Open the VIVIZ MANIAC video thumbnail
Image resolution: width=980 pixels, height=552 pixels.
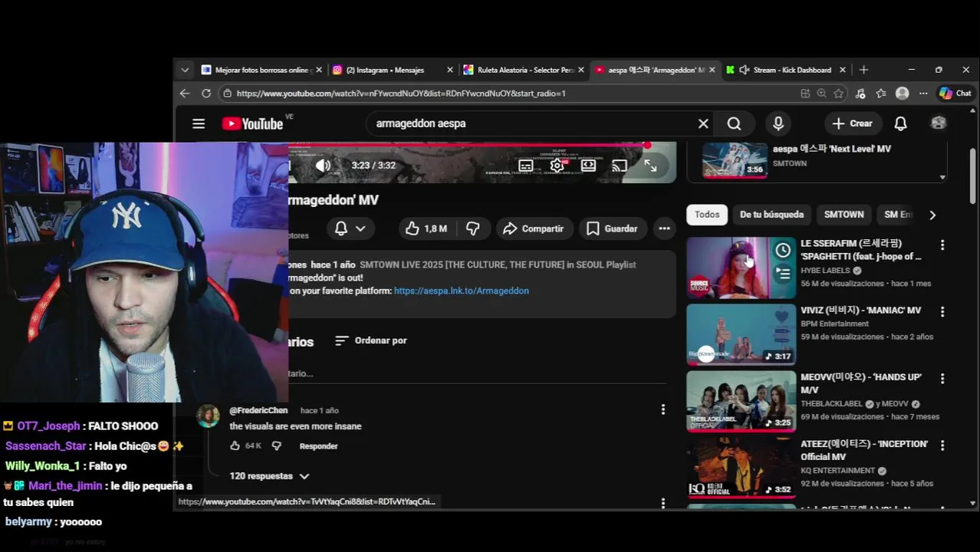742,334
